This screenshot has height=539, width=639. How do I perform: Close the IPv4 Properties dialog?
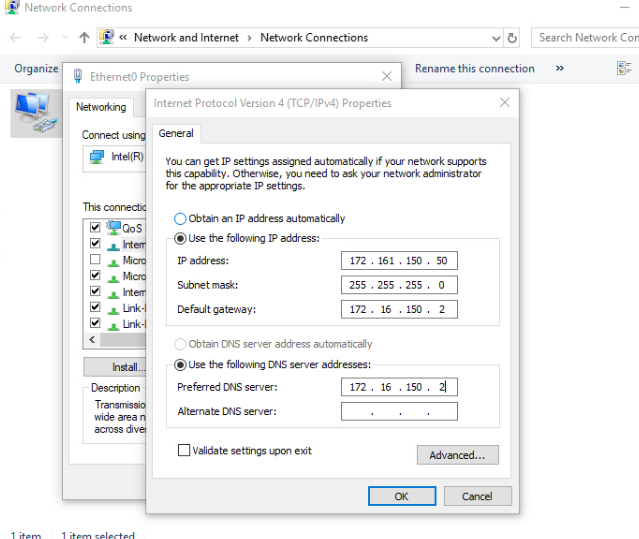(x=504, y=103)
